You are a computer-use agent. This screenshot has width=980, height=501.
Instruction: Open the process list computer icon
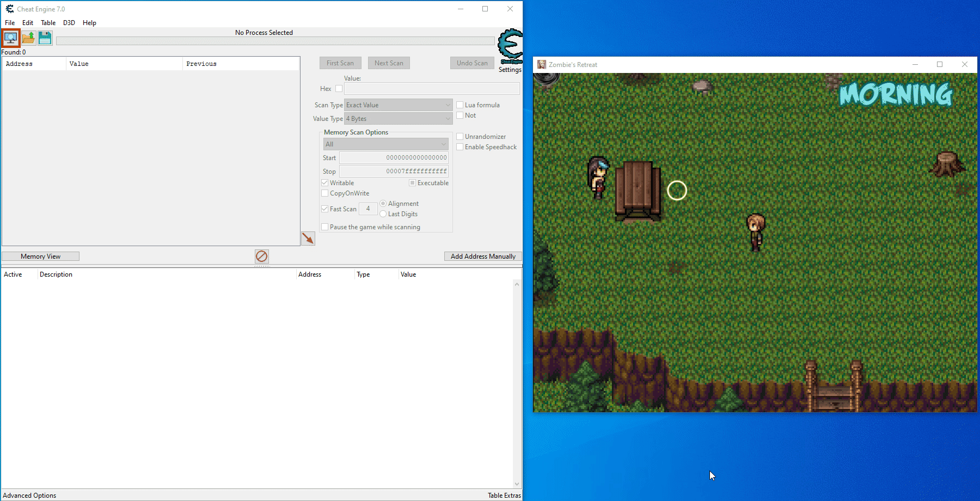[x=11, y=38]
